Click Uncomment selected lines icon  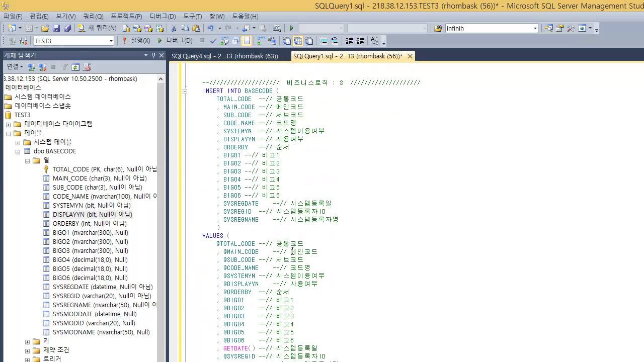pos(335,41)
